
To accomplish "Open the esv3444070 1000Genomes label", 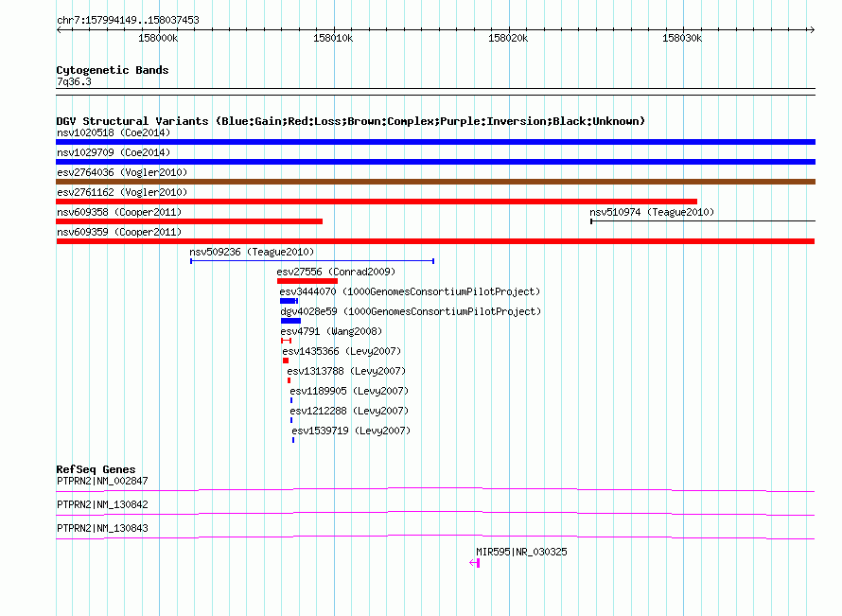I will (x=410, y=291).
